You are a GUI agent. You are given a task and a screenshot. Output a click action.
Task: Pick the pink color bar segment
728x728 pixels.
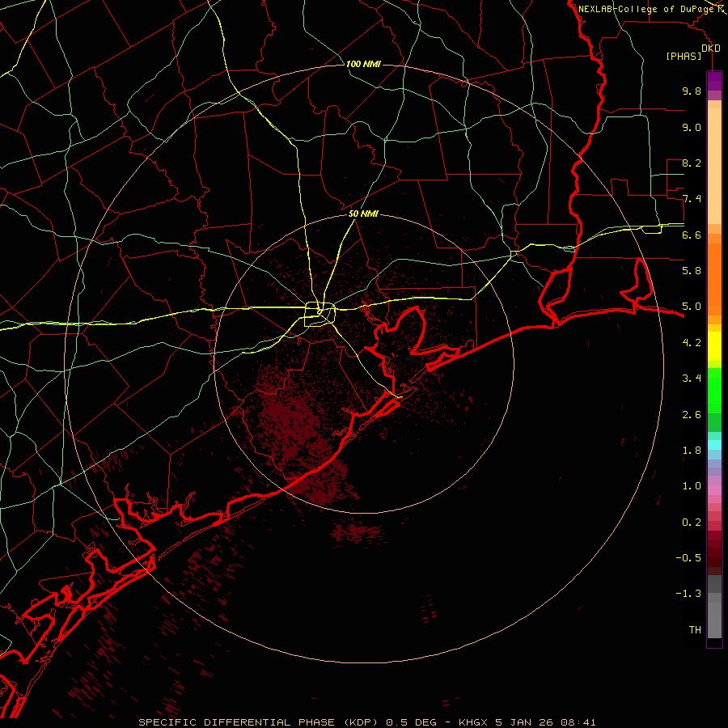tap(714, 490)
